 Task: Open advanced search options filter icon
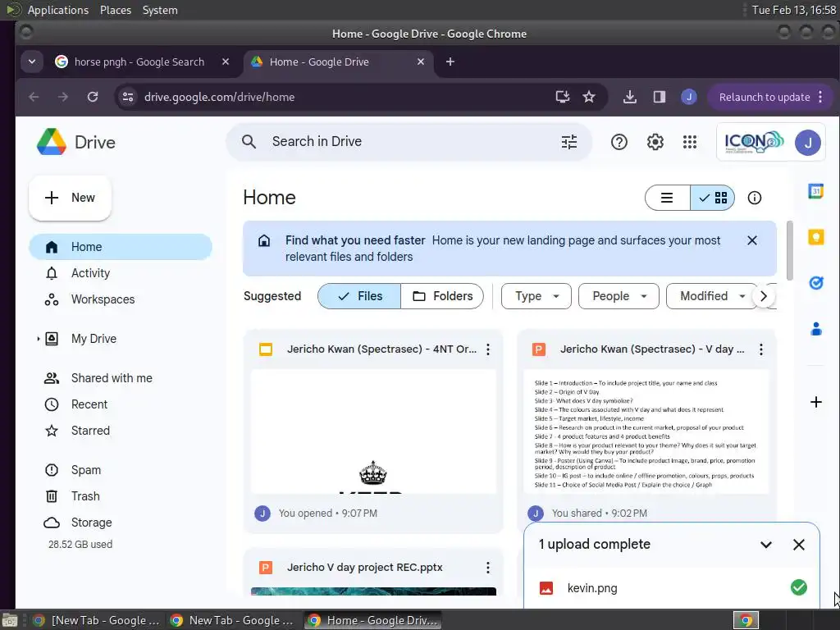569,142
